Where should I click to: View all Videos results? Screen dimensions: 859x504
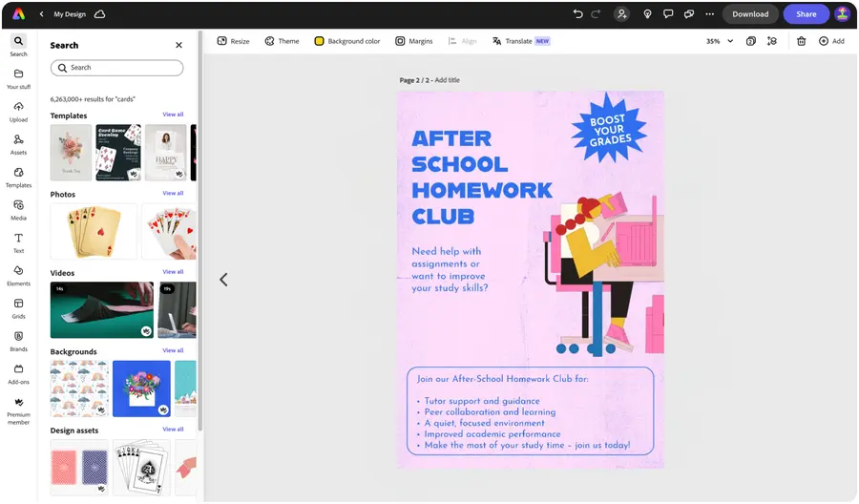click(173, 272)
